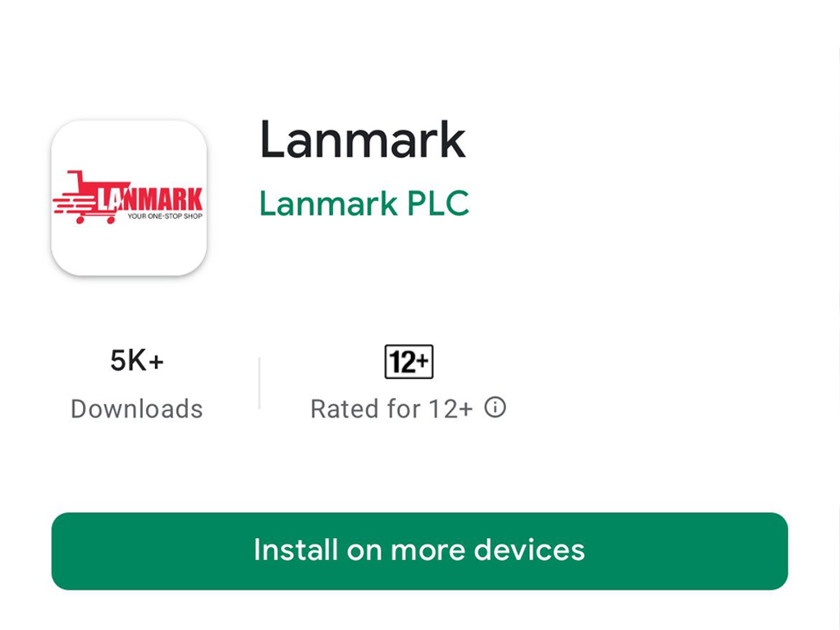Viewport: 840px width, 630px height.
Task: Open the Lanmark PLC developer page
Action: pos(364,203)
